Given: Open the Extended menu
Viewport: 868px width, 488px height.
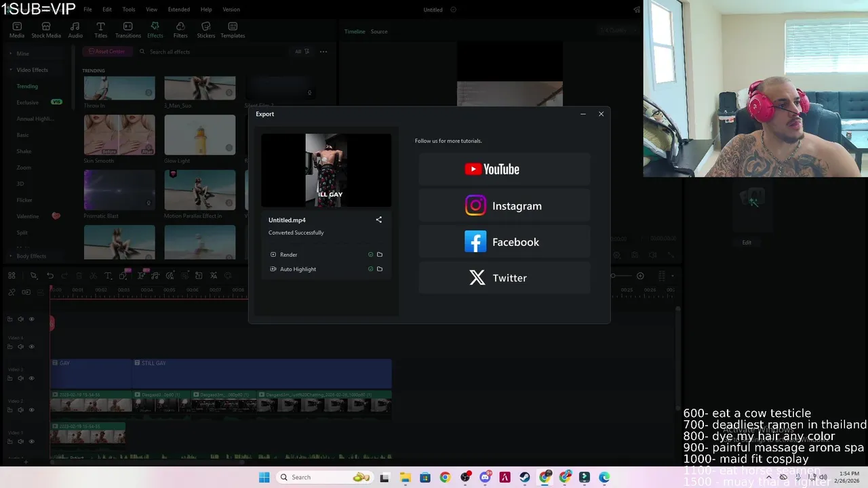Looking at the screenshot, I should coord(179,9).
